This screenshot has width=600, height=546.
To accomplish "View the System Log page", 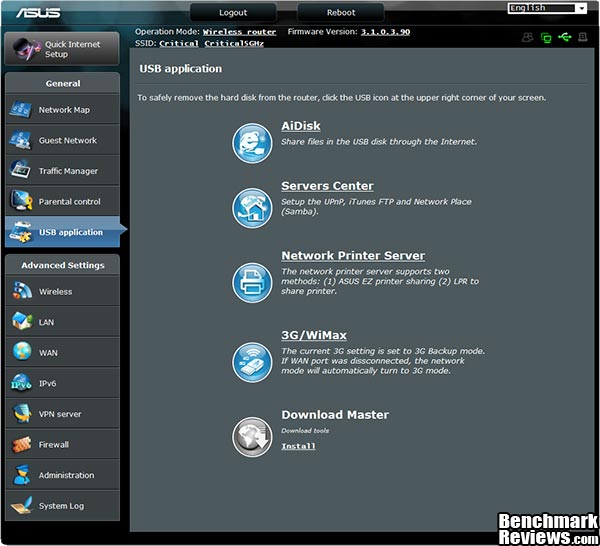I will coord(62,505).
